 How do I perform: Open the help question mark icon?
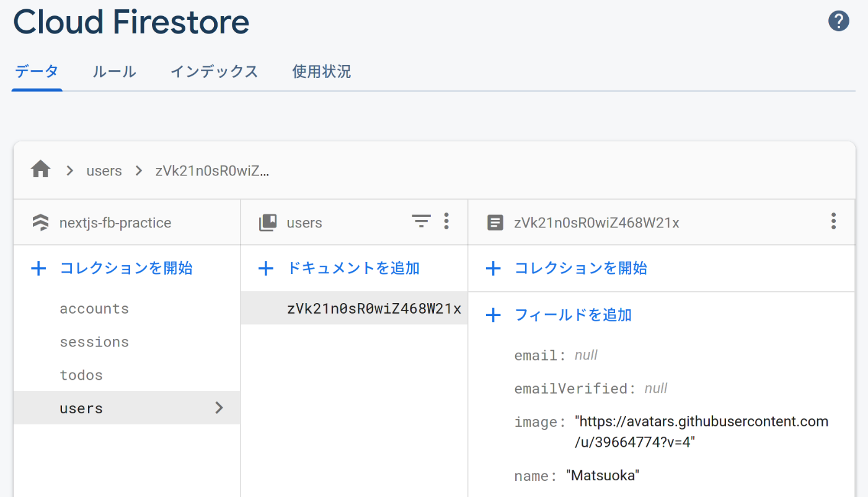point(838,22)
